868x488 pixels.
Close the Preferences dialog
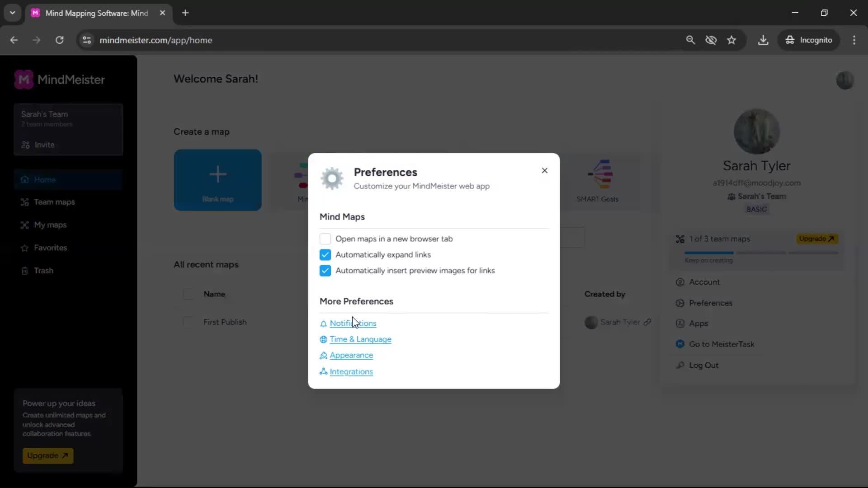[x=544, y=170]
